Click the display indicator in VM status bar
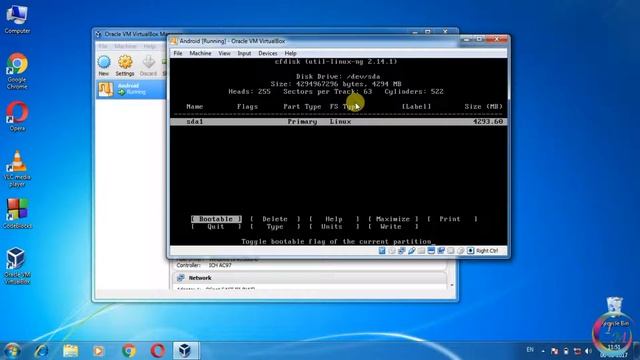 click(x=431, y=251)
